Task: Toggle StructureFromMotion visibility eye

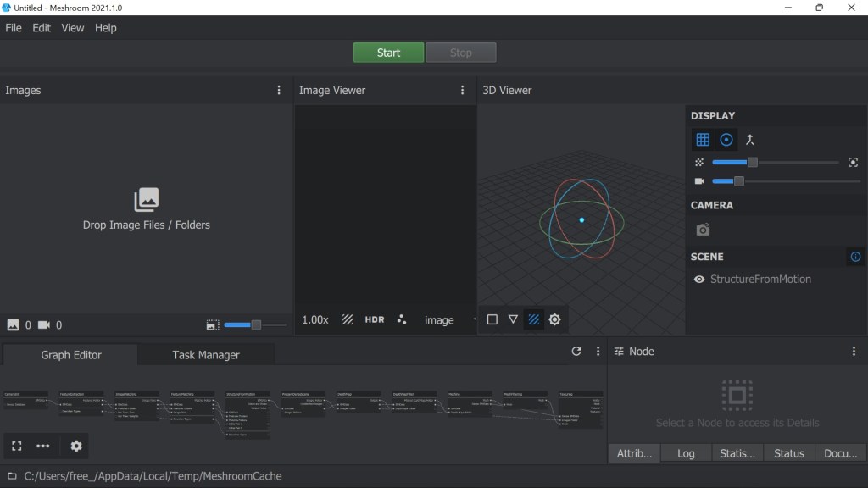Action: click(699, 279)
